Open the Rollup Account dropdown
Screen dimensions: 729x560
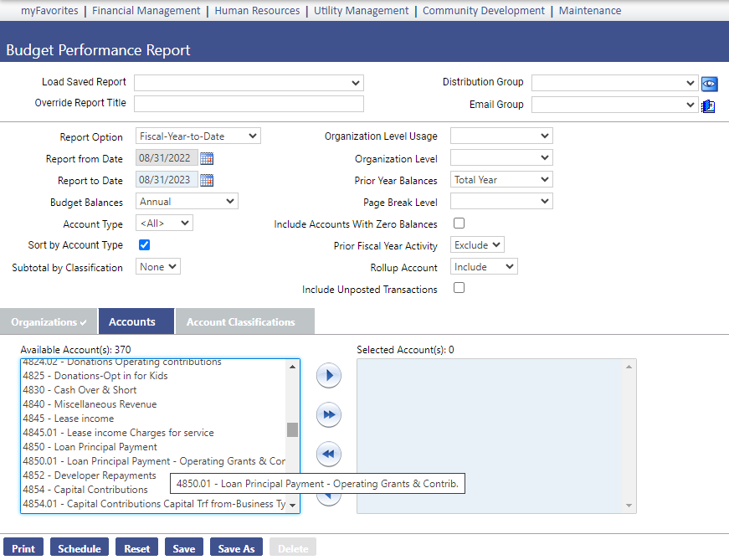(484, 267)
